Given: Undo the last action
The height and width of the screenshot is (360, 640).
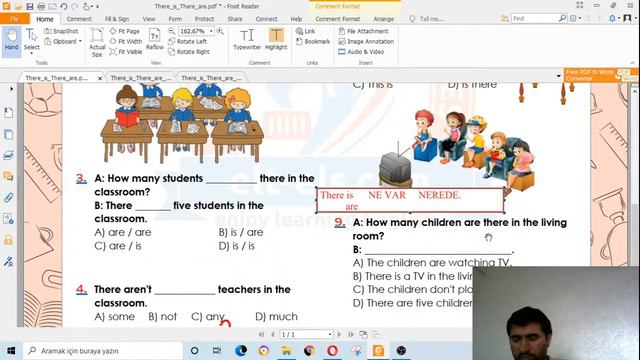Looking at the screenshot, I should (x=63, y=7).
